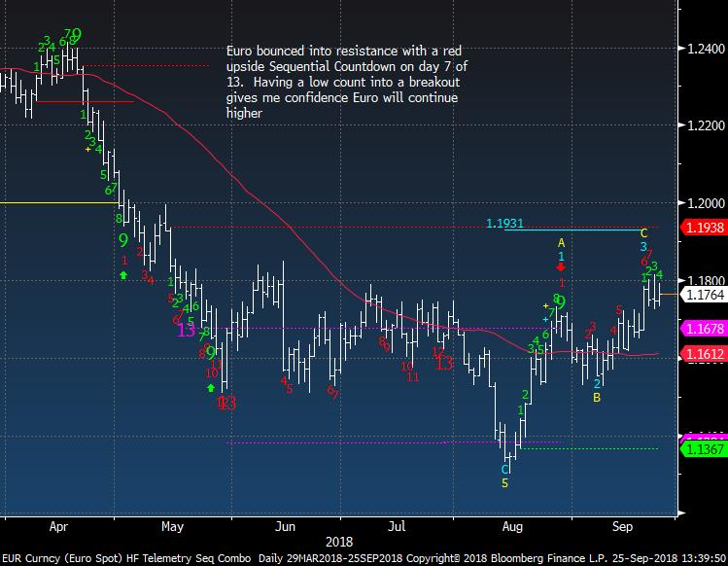The width and height of the screenshot is (728, 566).
Task: Click the Sep label on the time axis
Action: (623, 527)
